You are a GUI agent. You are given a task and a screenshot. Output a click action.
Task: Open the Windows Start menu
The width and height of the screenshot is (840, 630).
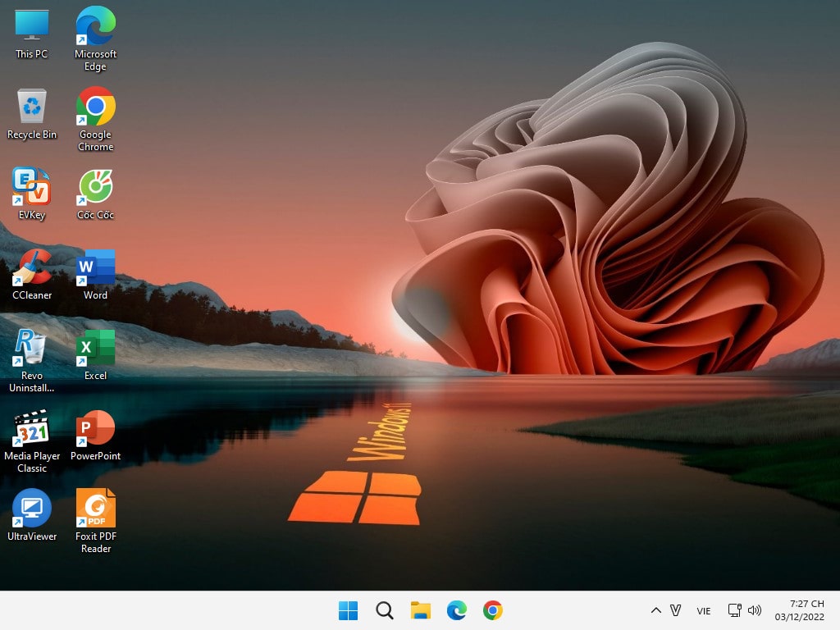[x=348, y=610]
